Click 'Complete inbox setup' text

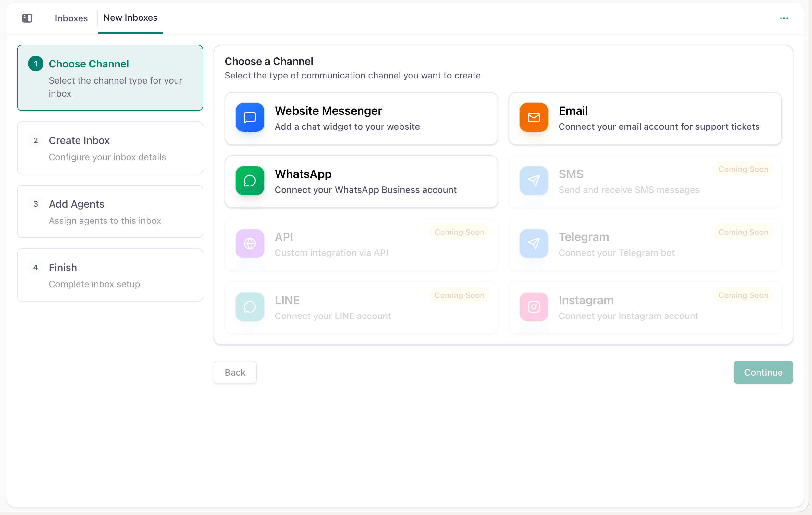click(94, 284)
